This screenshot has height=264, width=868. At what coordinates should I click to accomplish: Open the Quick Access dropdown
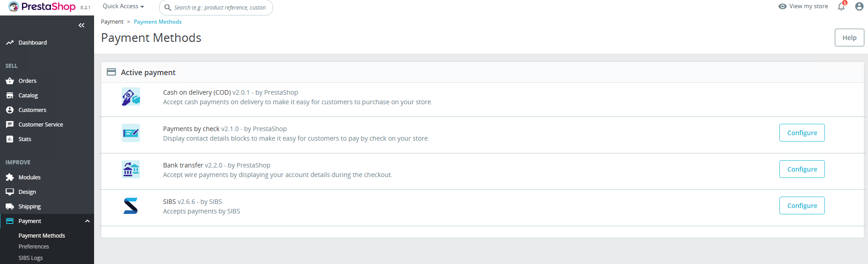click(123, 6)
